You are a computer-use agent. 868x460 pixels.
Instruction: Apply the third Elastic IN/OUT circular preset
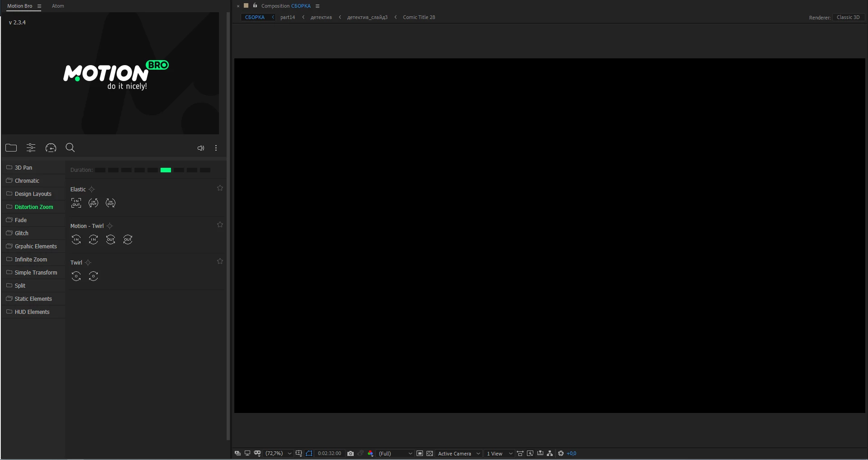[x=110, y=203]
